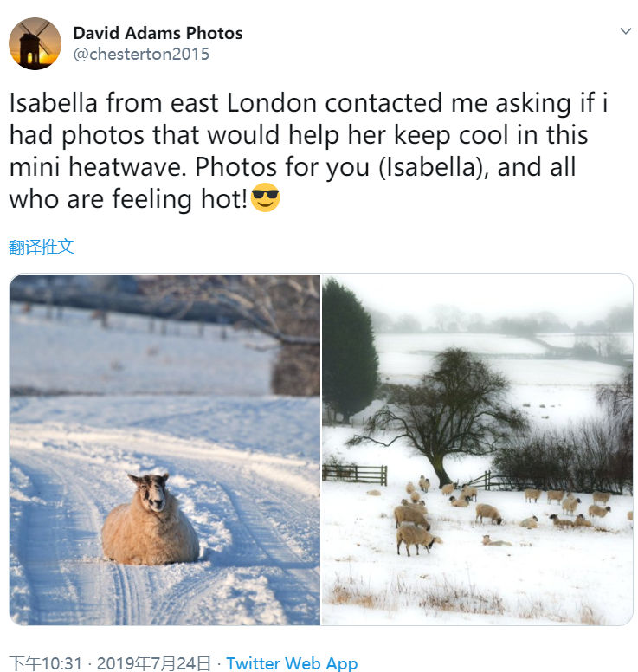This screenshot has width=638, height=672.
Task: Open David Adams Photos profile name
Action: [x=158, y=33]
